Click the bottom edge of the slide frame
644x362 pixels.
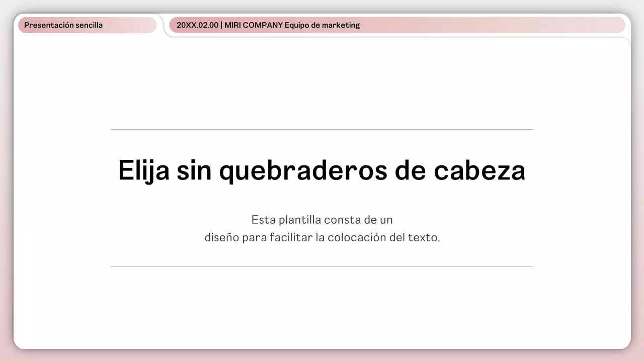[x=322, y=346]
